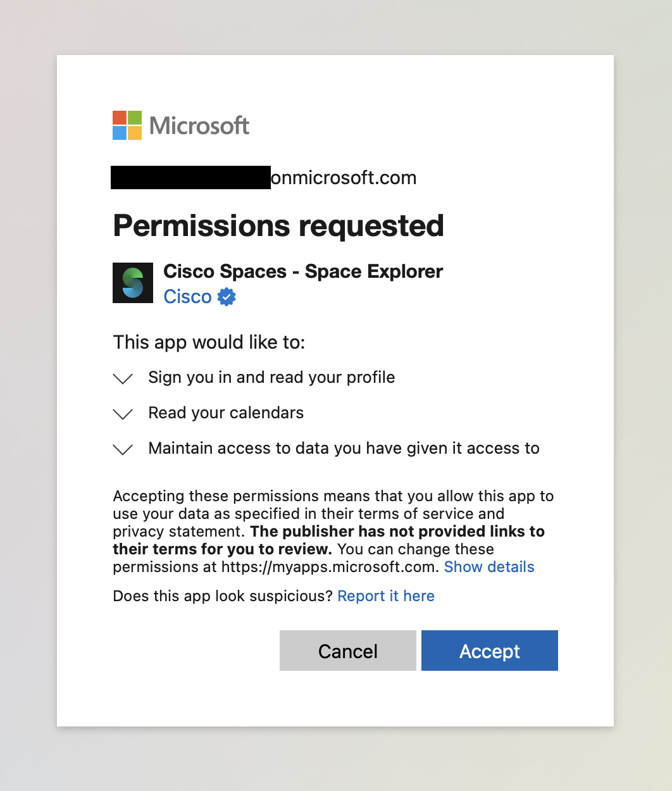Click the onmicrosoft.com account name
This screenshot has width=672, height=791.
[x=344, y=178]
